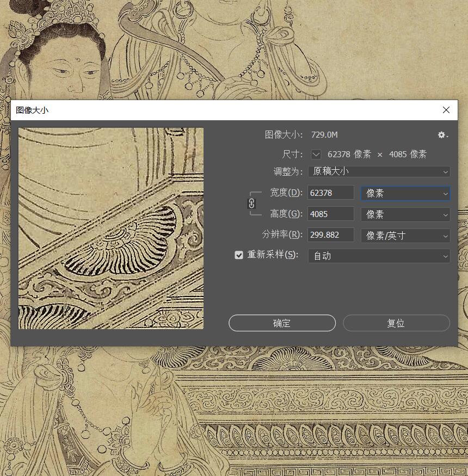Click the 重新采样(S) label
The image size is (468, 476).
pos(273,255)
